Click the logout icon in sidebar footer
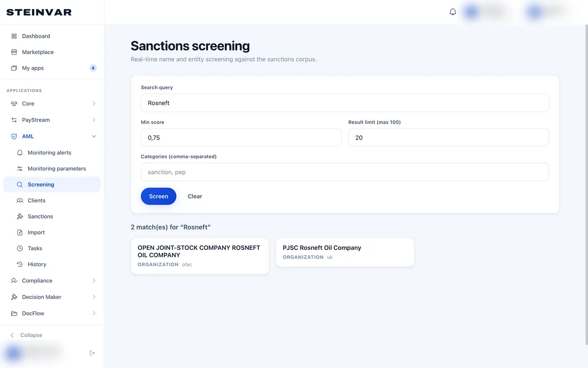This screenshot has height=368, width=588. point(92,353)
